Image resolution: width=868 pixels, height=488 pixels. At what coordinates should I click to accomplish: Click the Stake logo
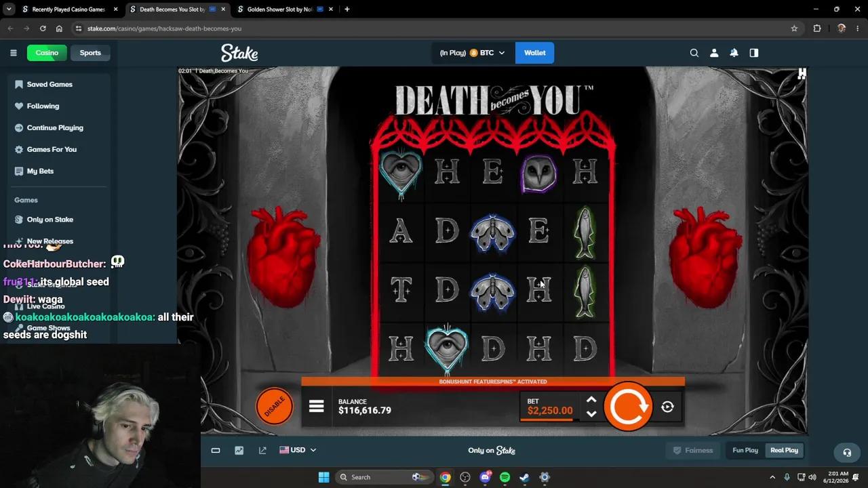239,53
